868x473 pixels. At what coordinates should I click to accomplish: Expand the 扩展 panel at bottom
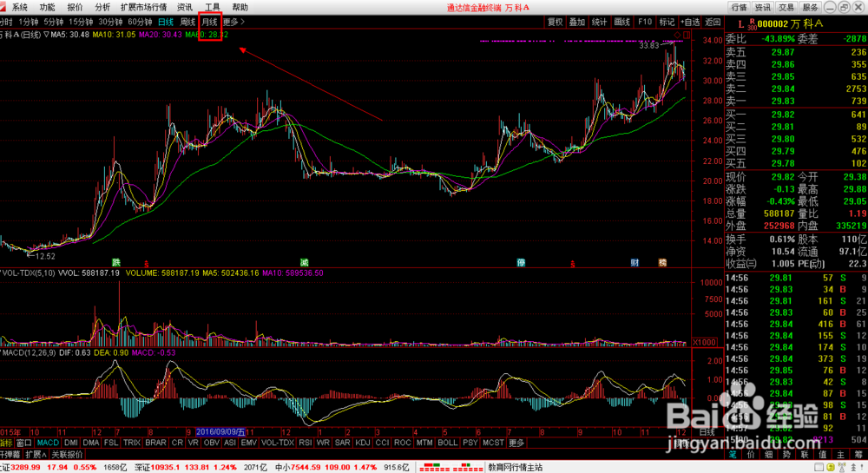[36, 454]
